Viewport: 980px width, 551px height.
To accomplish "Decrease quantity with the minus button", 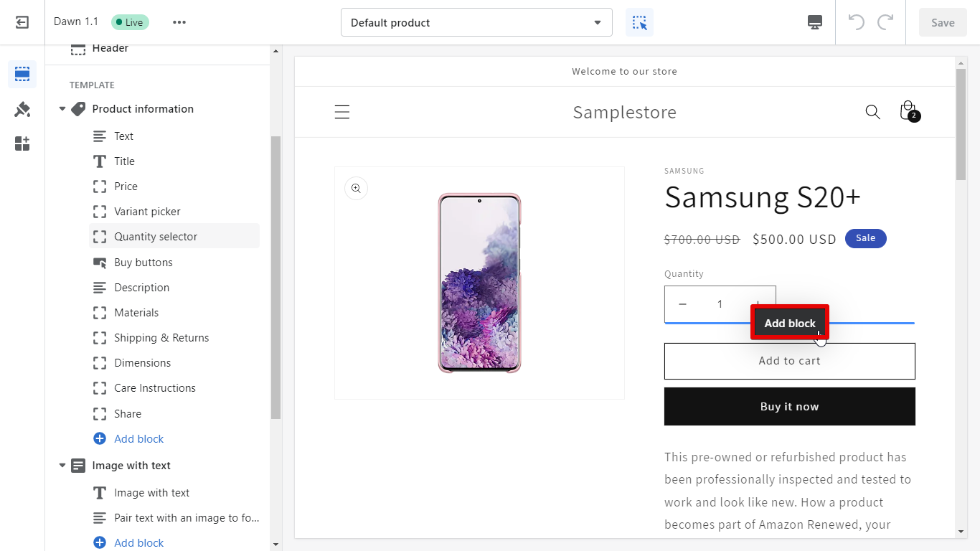I will tap(682, 304).
